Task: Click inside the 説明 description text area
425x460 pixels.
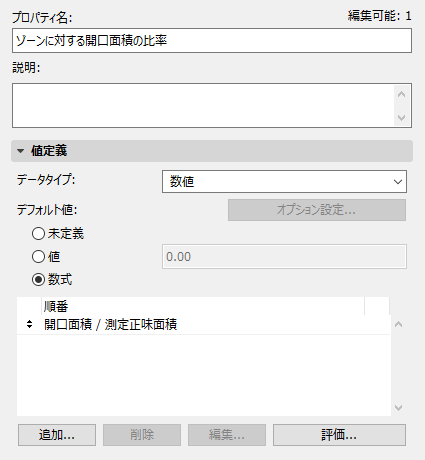Action: (x=203, y=105)
